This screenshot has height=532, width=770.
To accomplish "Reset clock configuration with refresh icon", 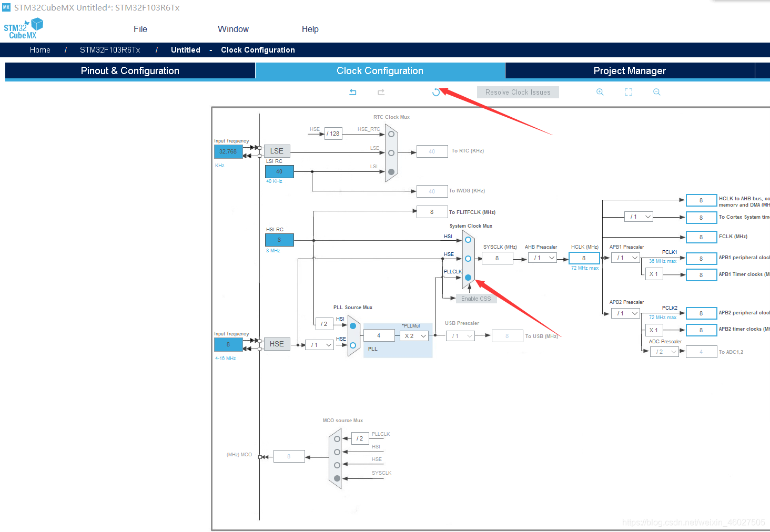I will pos(436,92).
